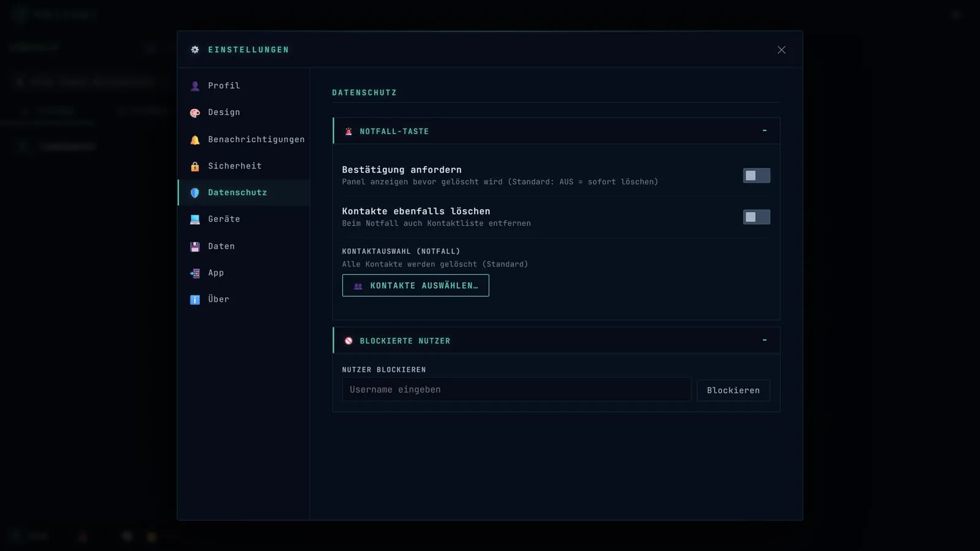The width and height of the screenshot is (980, 551).
Task: Close the Einstellungen dialog
Action: pos(781,50)
